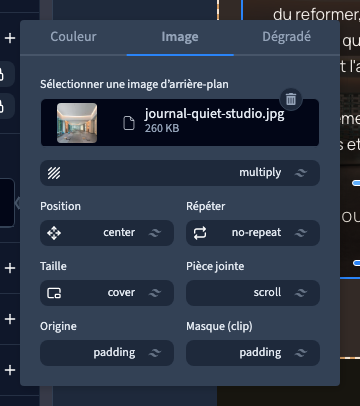Click the dynamic value icon beside center
Image resolution: width=360 pixels, height=406 pixels.
[155, 233]
